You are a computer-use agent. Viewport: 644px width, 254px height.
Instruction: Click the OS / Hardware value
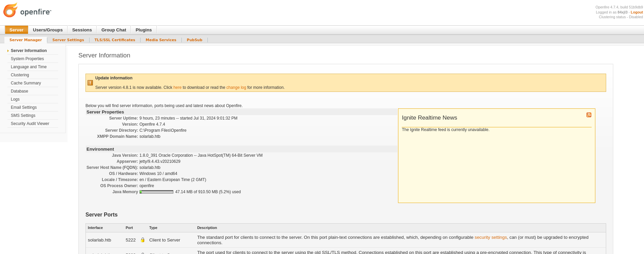[x=158, y=174]
